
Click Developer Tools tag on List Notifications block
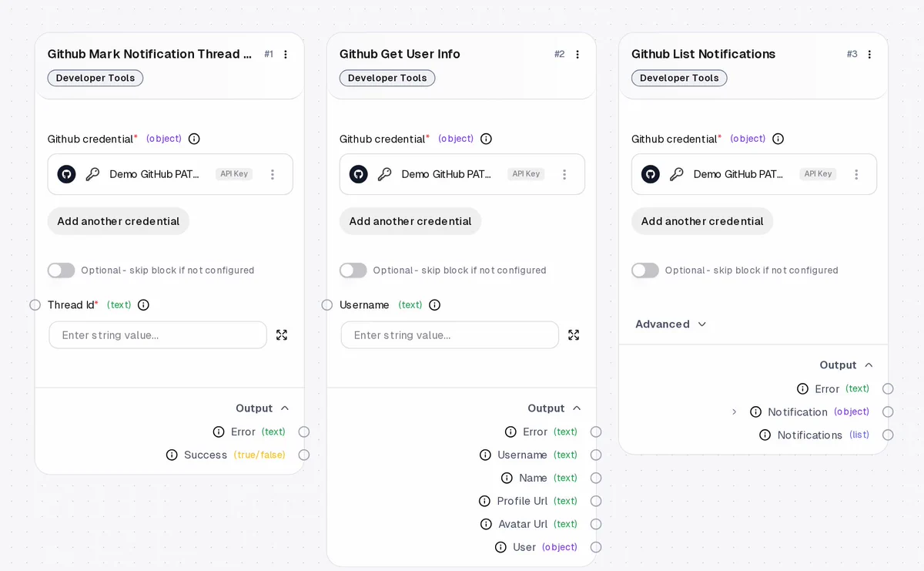coord(679,78)
